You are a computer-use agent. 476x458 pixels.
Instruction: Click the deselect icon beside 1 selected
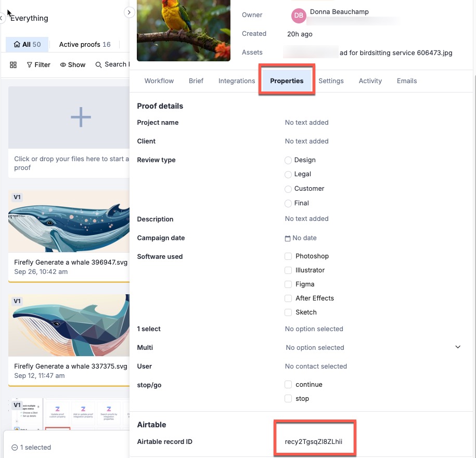coord(15,448)
